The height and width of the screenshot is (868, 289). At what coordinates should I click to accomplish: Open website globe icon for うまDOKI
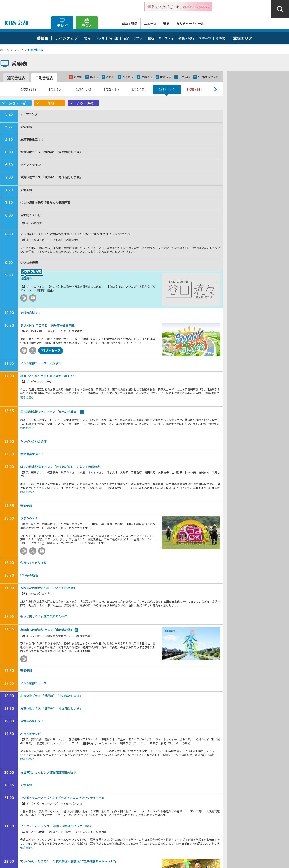(24, 551)
